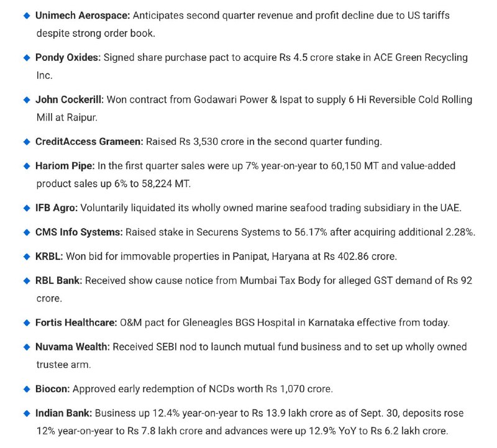
Task: Select the blue diamond before John Cockerill
Action: click(x=27, y=99)
